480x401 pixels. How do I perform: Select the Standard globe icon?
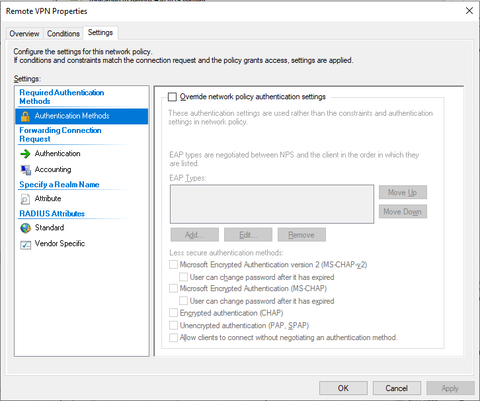point(25,228)
